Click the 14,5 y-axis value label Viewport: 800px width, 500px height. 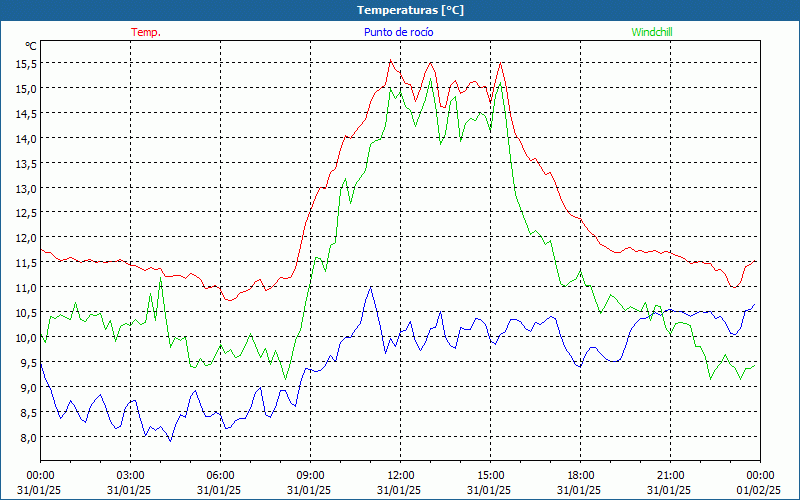pyautogui.click(x=26, y=113)
